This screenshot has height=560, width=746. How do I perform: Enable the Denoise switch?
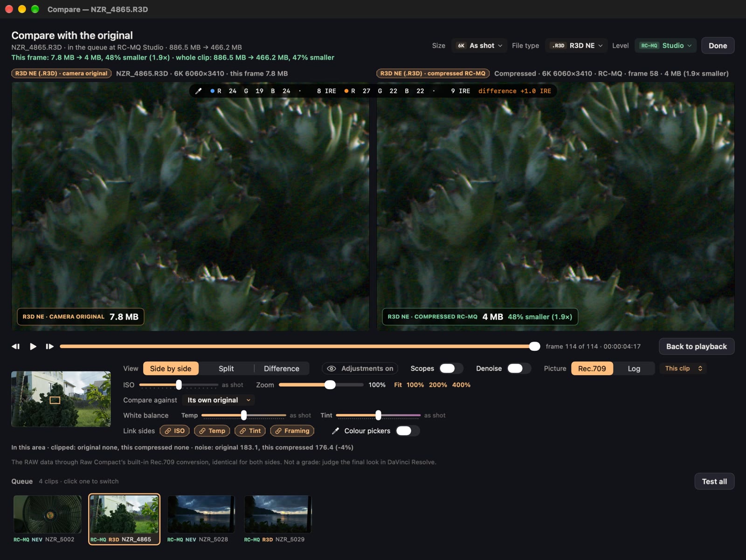click(519, 369)
